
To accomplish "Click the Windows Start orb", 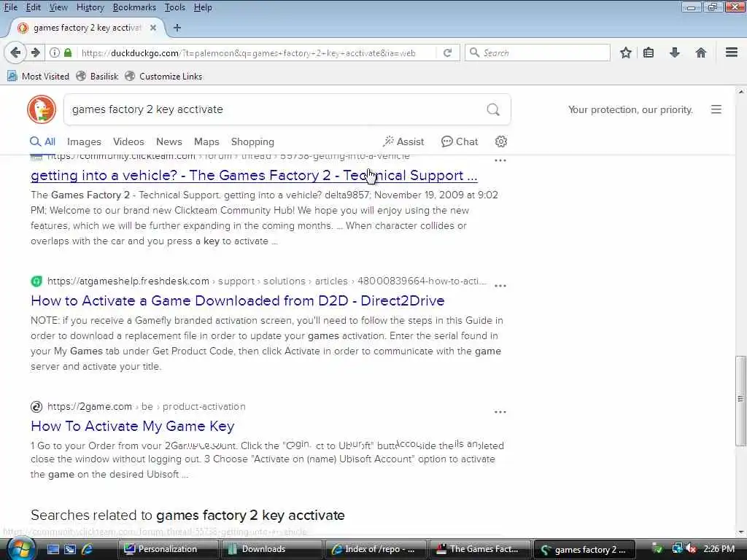I will click(20, 549).
